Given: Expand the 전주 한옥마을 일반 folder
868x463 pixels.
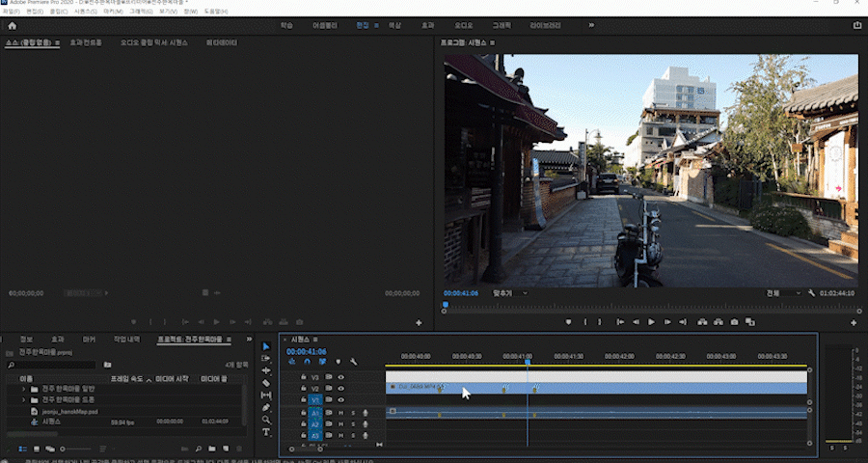Looking at the screenshot, I should 24,388.
